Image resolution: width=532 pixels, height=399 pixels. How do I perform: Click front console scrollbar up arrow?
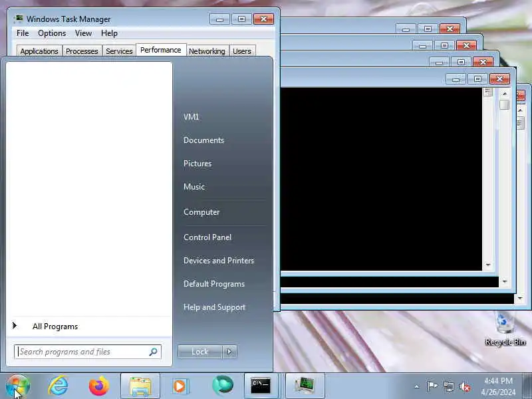(x=505, y=94)
